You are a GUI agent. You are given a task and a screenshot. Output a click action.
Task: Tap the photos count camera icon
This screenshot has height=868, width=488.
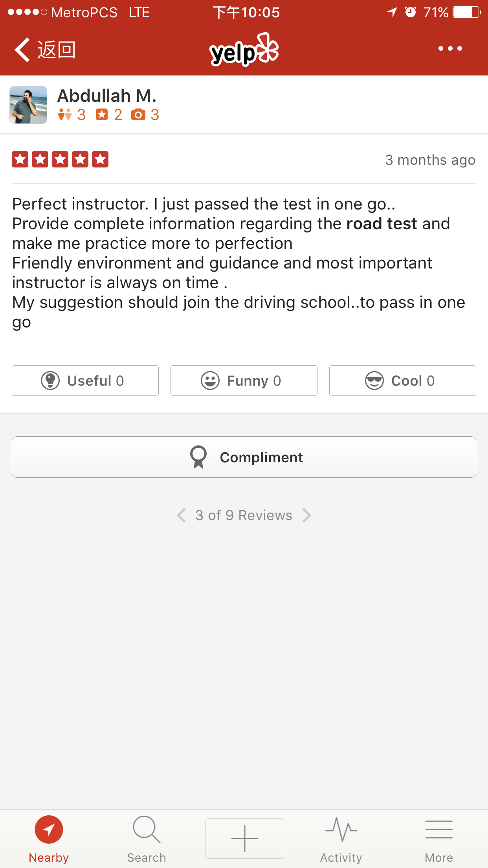pos(138,115)
